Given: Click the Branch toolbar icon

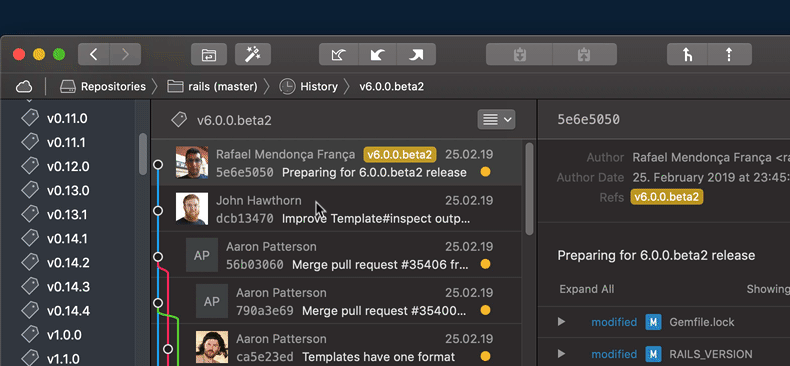Looking at the screenshot, I should click(x=687, y=54).
